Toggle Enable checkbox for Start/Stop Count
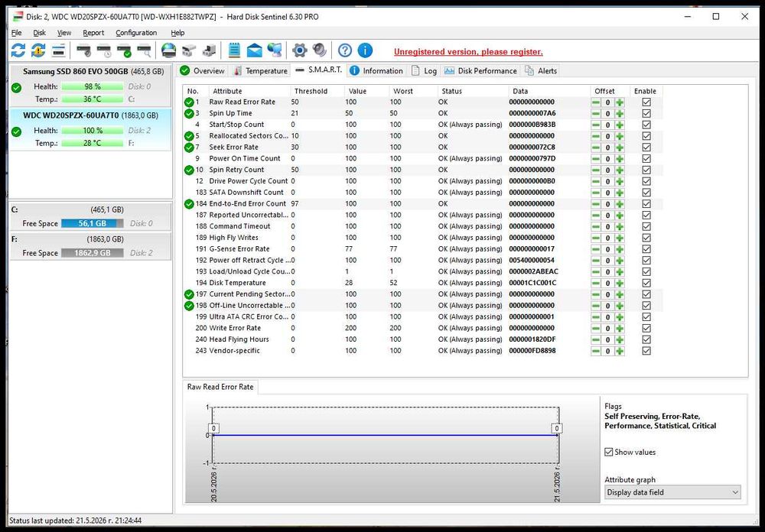Viewport: 765px width, 532px height. point(646,125)
